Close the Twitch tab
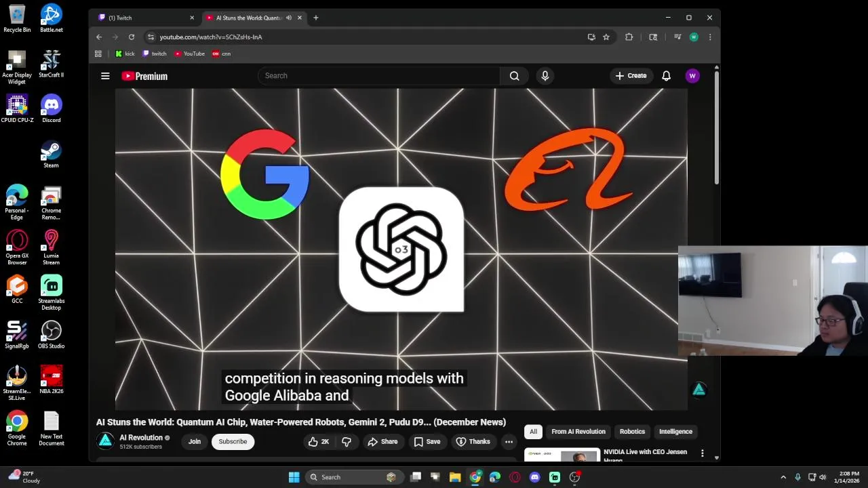This screenshot has width=868, height=488. click(x=191, y=18)
